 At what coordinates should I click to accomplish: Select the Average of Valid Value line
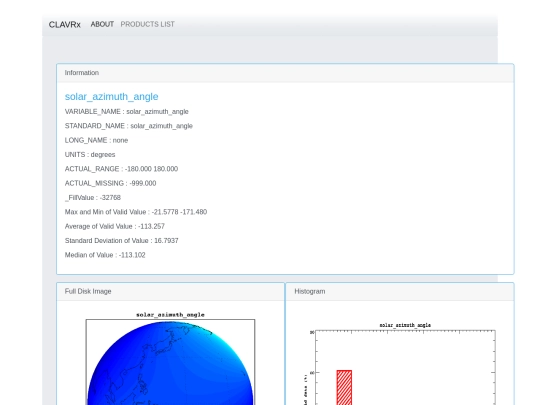tap(115, 226)
